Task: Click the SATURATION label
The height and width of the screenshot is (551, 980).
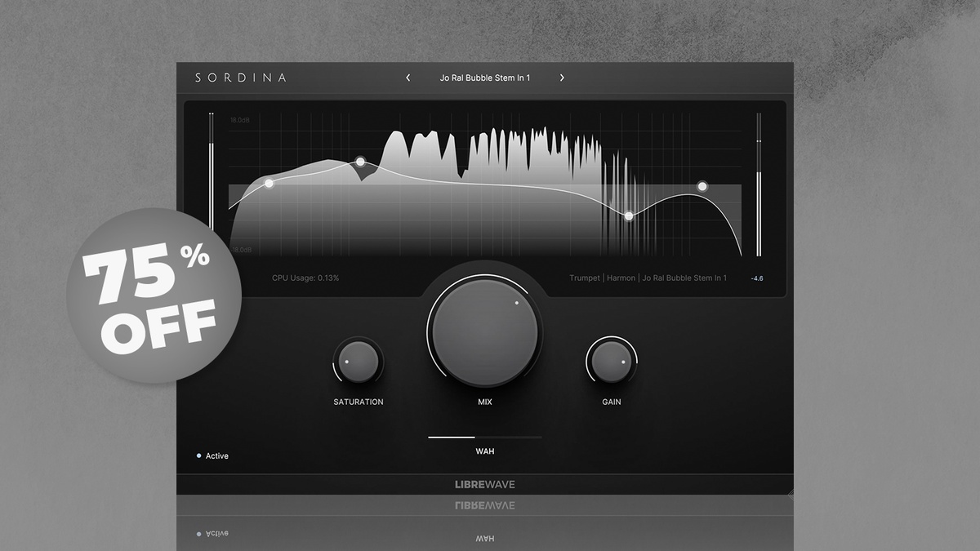Action: [359, 402]
